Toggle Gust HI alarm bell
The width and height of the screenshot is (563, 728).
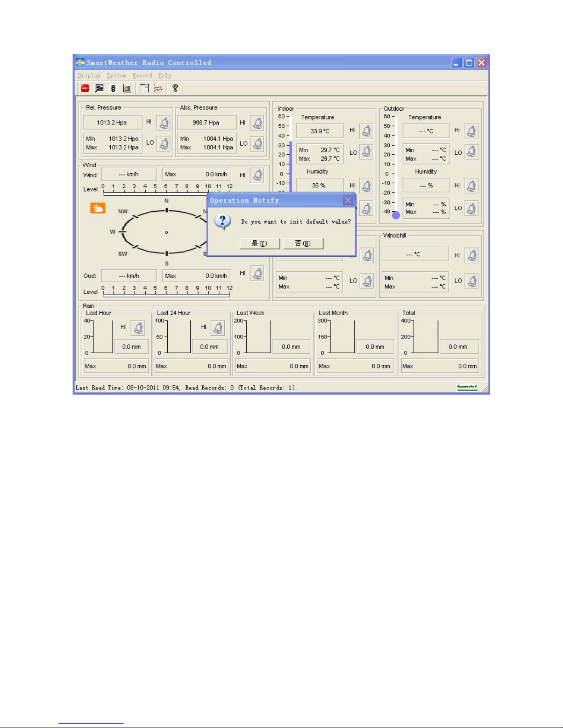257,274
